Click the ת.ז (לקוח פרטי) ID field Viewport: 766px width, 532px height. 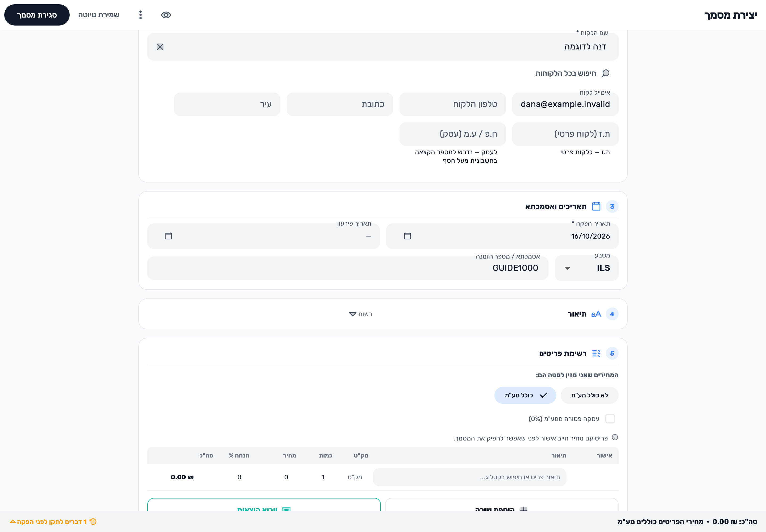tap(565, 134)
